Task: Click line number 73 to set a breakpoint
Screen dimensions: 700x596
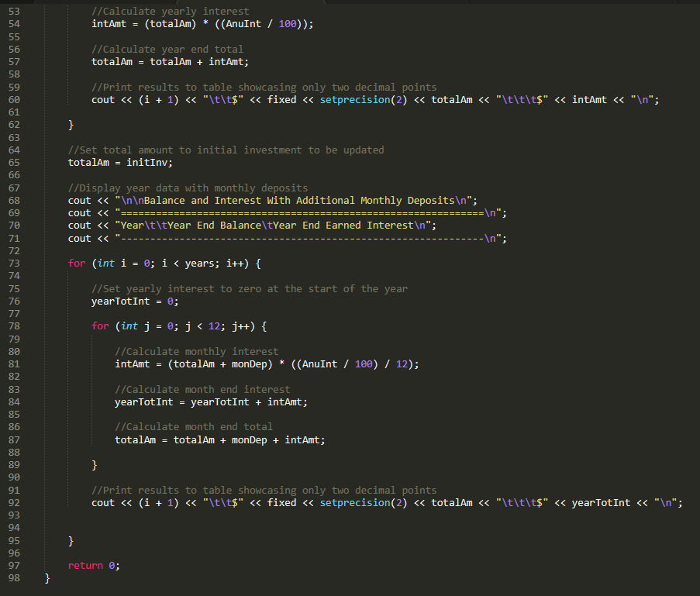Action: pos(14,263)
